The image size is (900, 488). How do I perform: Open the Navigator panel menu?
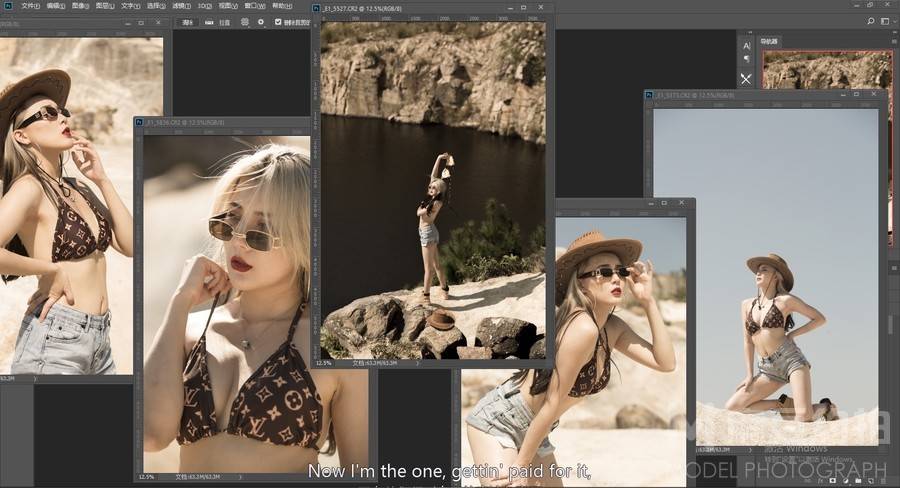click(x=894, y=41)
